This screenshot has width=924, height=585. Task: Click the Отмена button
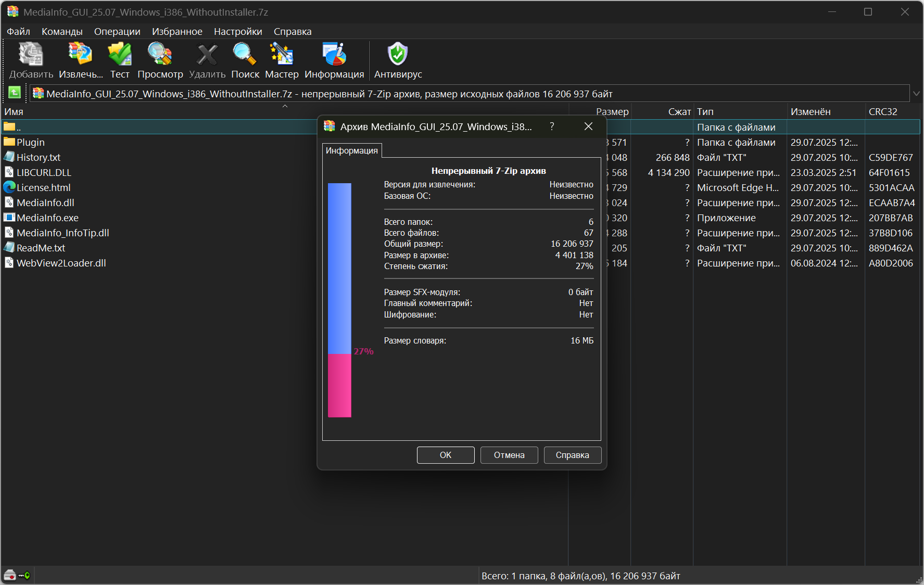coord(509,455)
